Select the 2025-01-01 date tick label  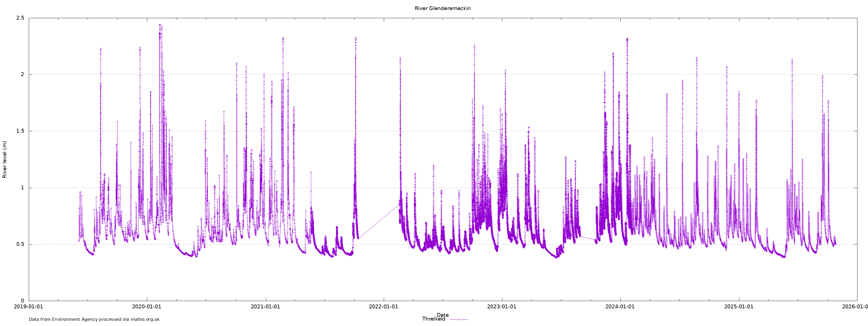(x=739, y=306)
